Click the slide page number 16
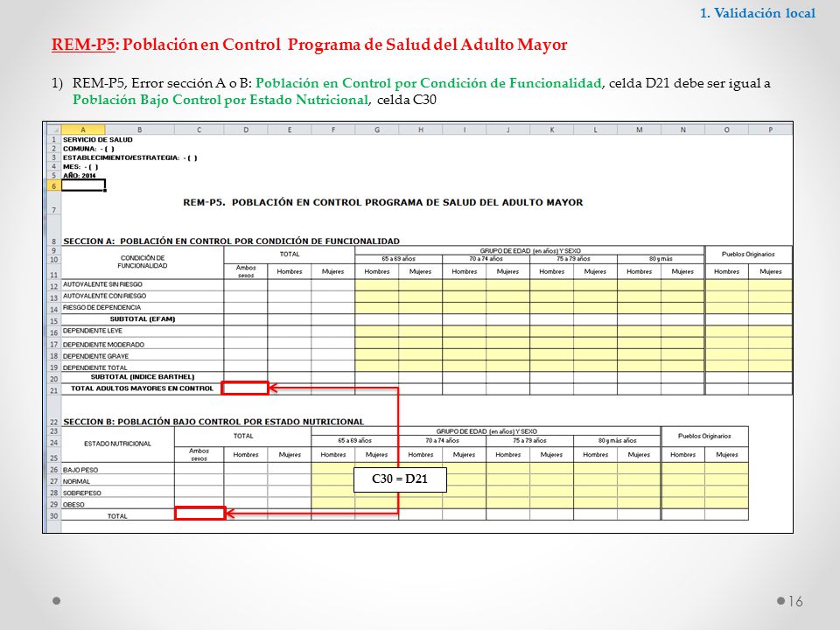840x630 pixels. [795, 602]
